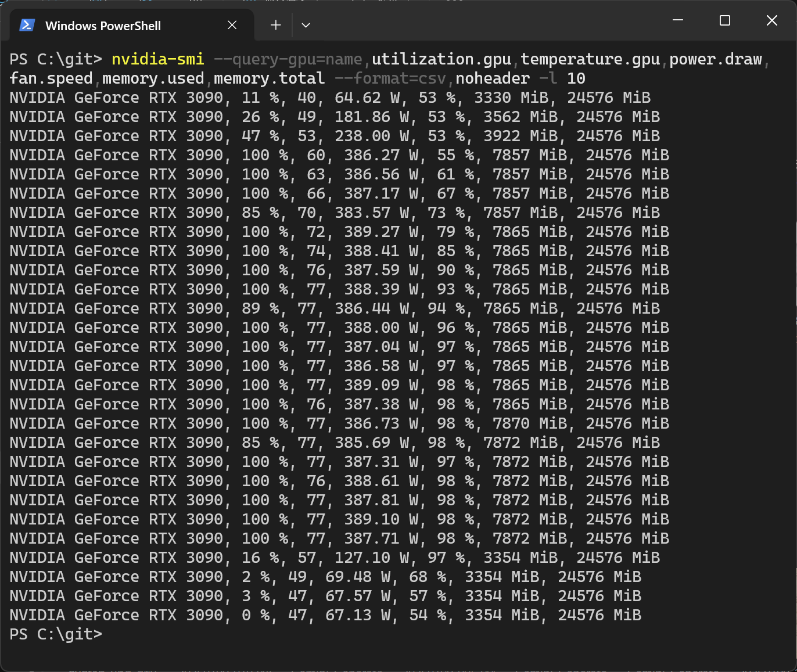Click the 387.59 W power reading
The image size is (797, 672).
[x=381, y=270]
